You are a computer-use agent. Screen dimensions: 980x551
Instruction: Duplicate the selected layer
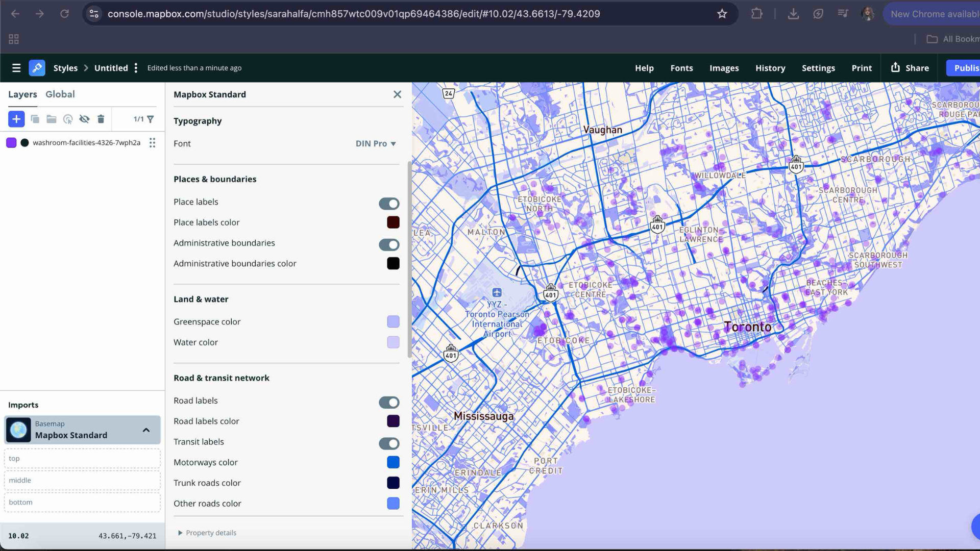[35, 119]
